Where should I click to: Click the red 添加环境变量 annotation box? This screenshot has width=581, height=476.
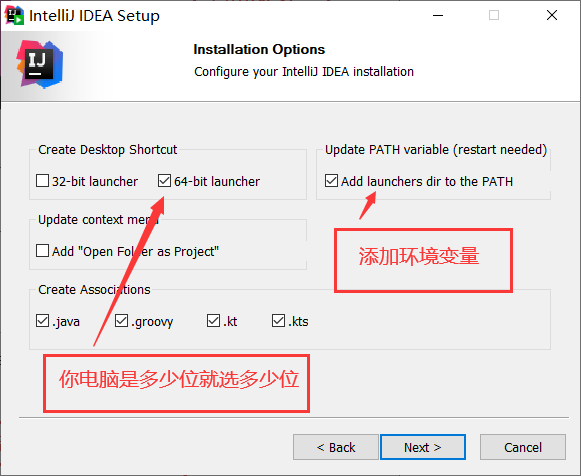(424, 260)
